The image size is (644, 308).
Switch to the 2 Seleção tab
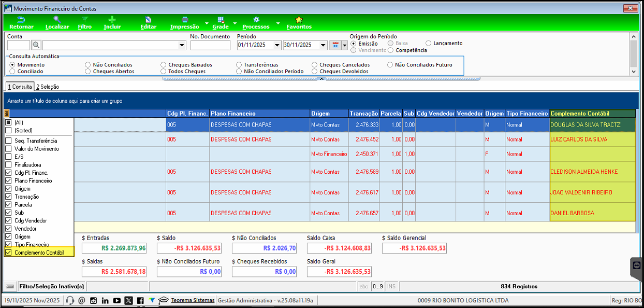[x=47, y=87]
